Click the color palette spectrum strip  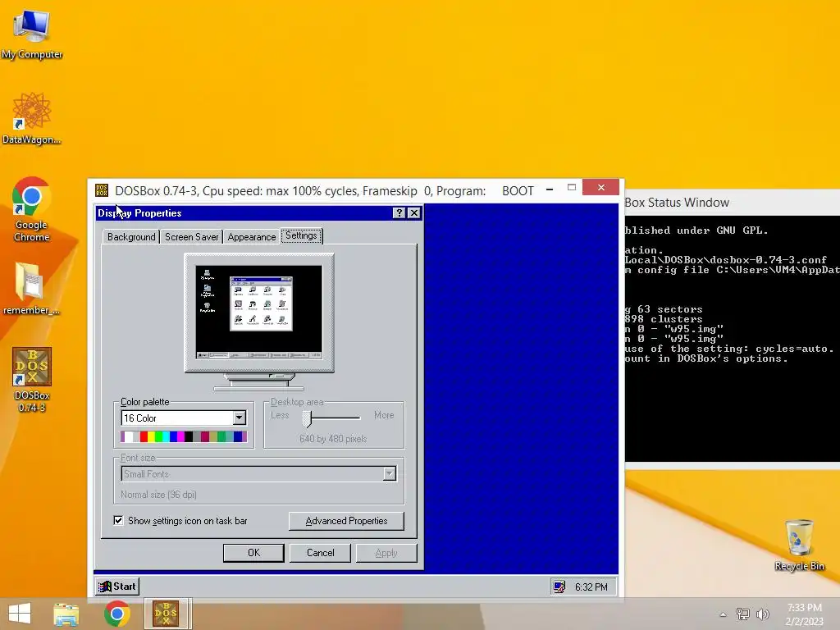pos(184,436)
